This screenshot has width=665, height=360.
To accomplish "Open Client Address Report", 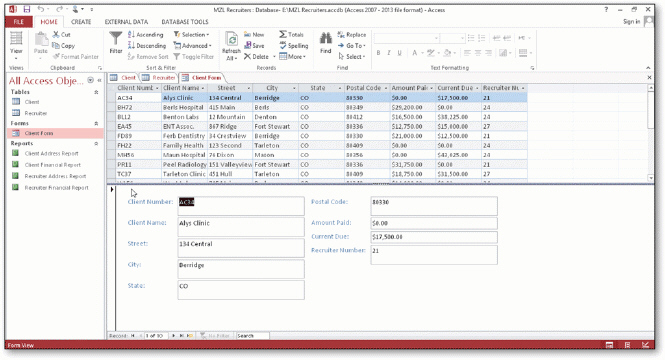I will click(51, 153).
